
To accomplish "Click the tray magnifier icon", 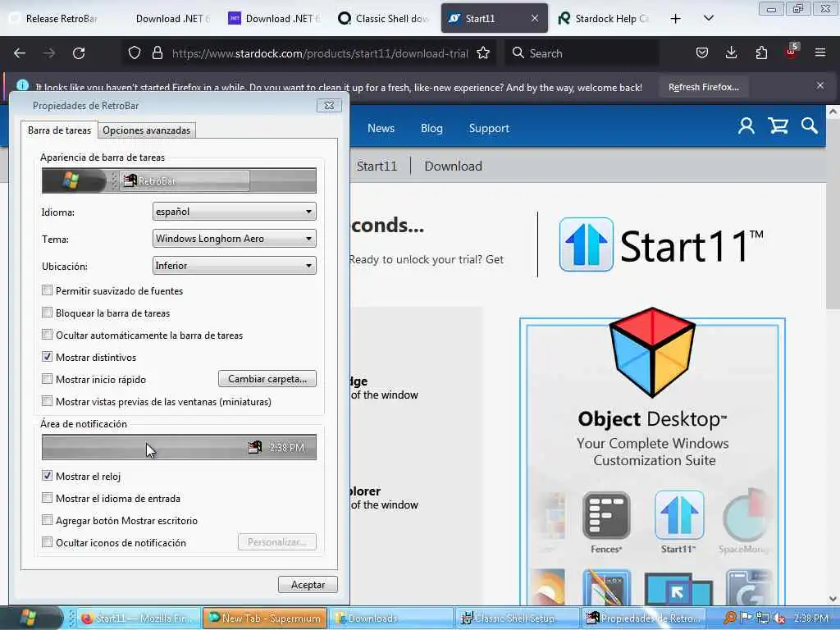I will click(x=729, y=618).
